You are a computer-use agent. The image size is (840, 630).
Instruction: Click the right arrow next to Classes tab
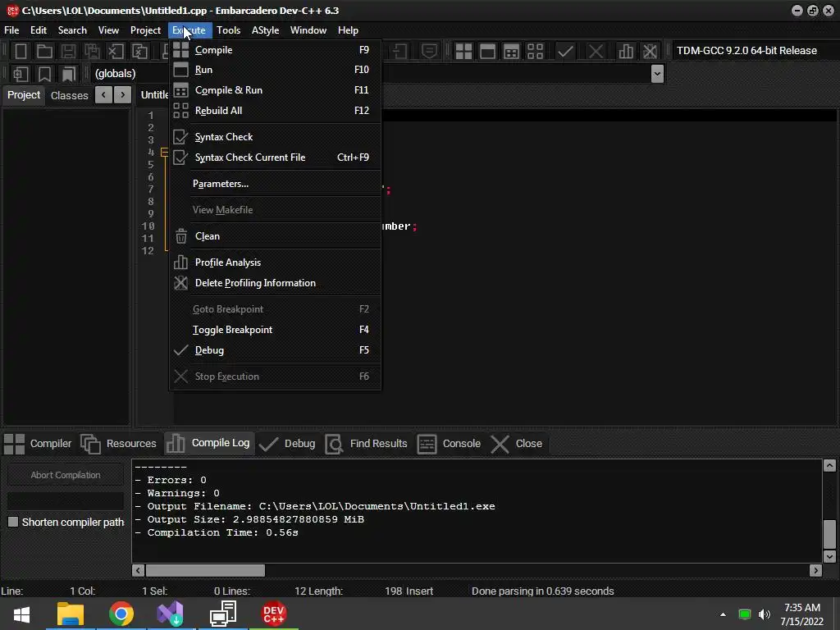[123, 95]
